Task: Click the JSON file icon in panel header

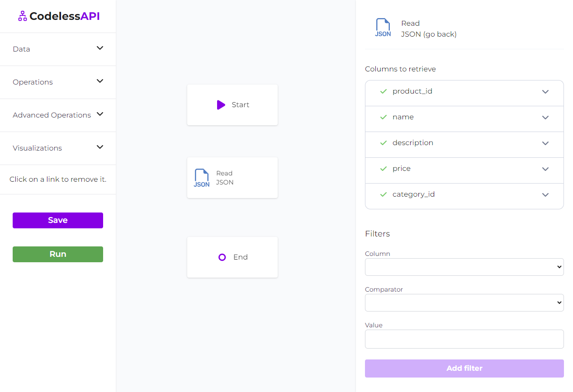Action: click(383, 28)
